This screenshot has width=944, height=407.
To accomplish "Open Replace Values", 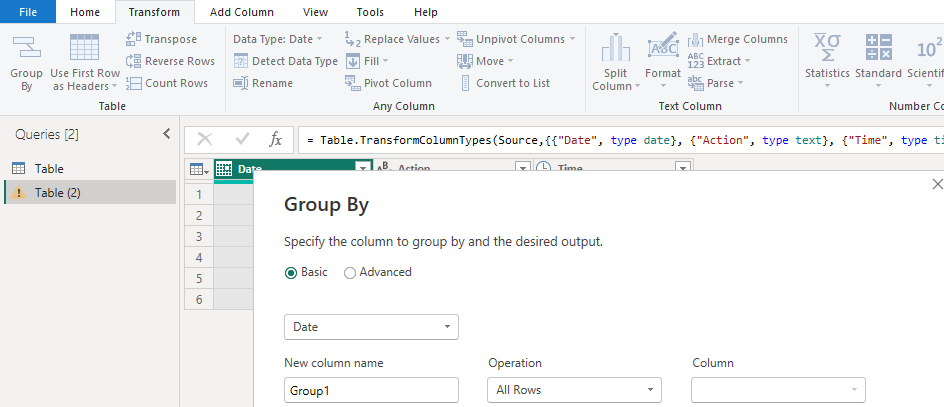I will click(397, 39).
